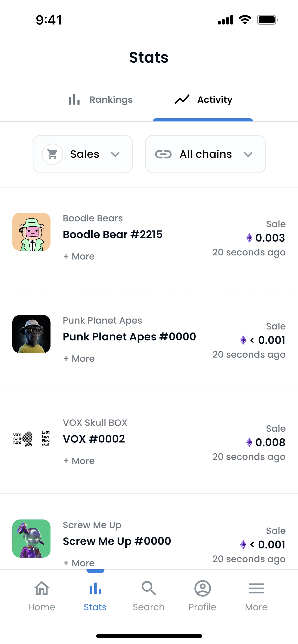Tap the Stats bar chart icon
298x644 pixels.
(x=95, y=588)
